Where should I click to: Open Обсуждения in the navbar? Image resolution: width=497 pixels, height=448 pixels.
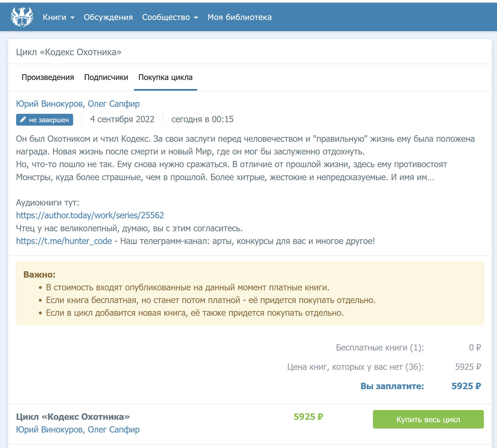tap(108, 17)
